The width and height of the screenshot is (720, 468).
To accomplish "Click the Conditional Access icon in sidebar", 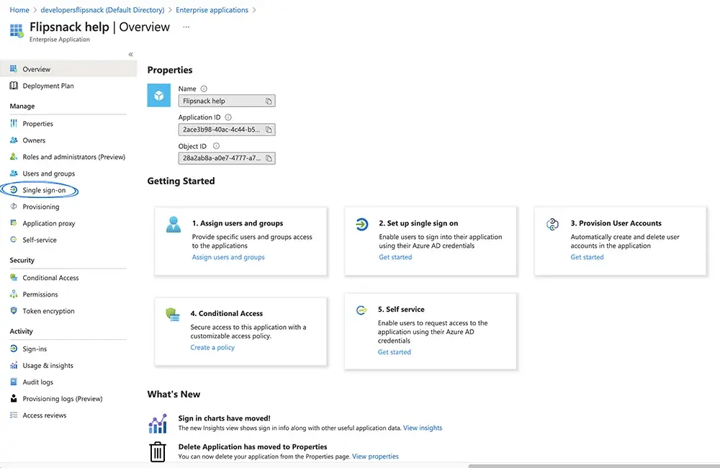I will 14,277.
